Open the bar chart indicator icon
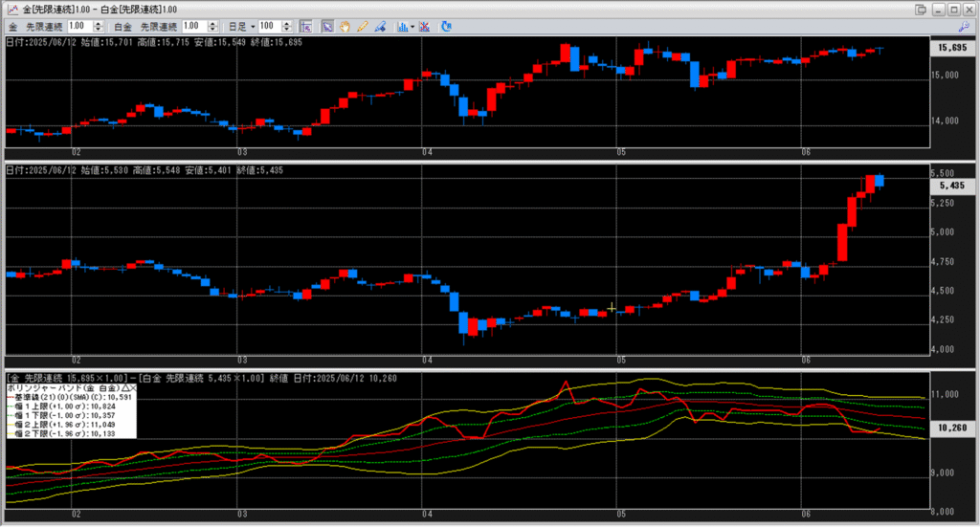980x527 pixels. (x=402, y=26)
